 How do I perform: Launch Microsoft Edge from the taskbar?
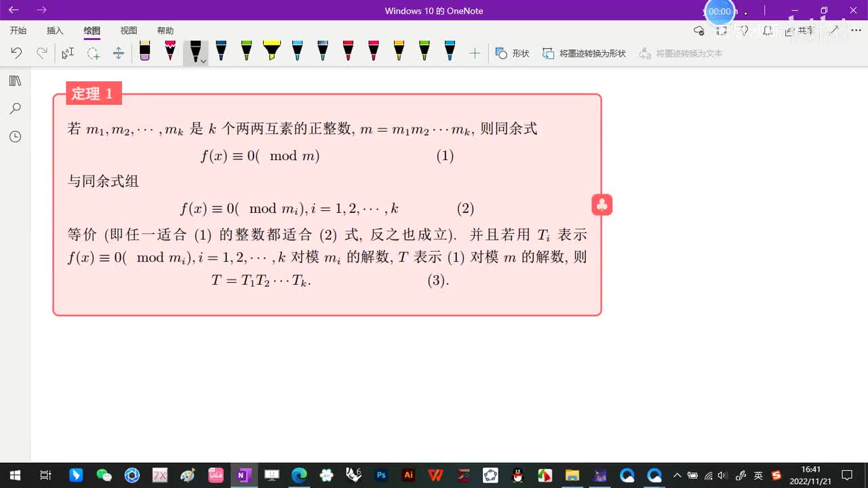299,475
